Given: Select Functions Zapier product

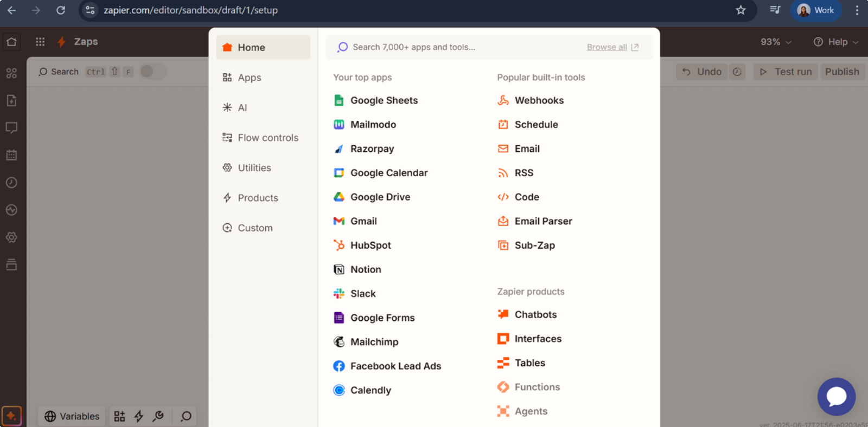Looking at the screenshot, I should (528, 387).
